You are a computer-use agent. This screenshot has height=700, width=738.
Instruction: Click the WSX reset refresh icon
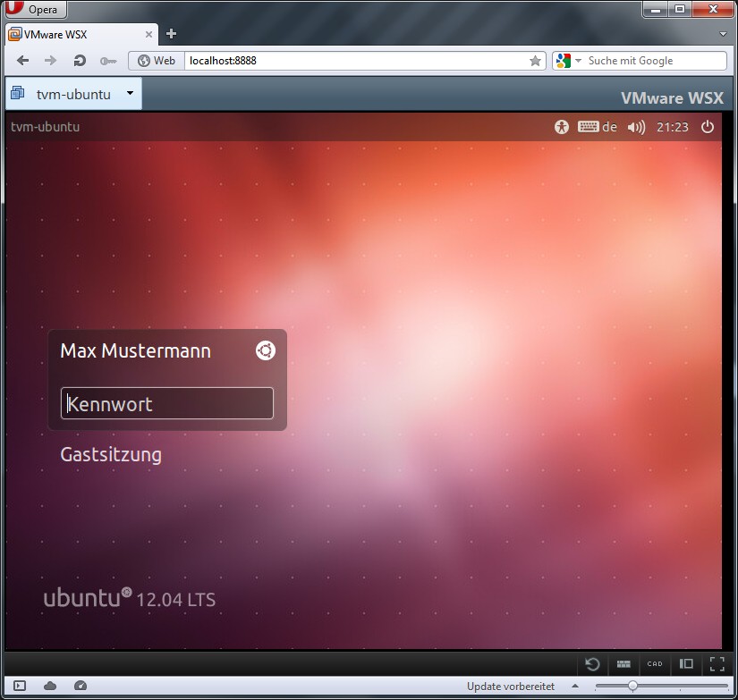pyautogui.click(x=592, y=663)
